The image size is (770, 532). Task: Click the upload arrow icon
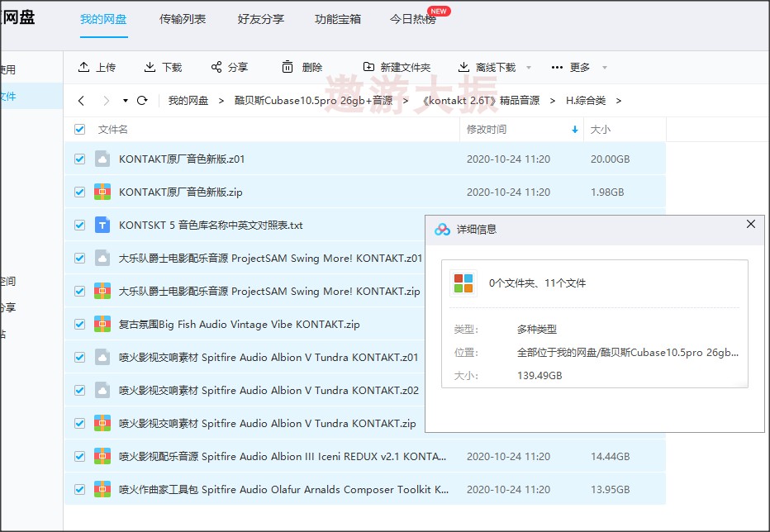coord(84,67)
